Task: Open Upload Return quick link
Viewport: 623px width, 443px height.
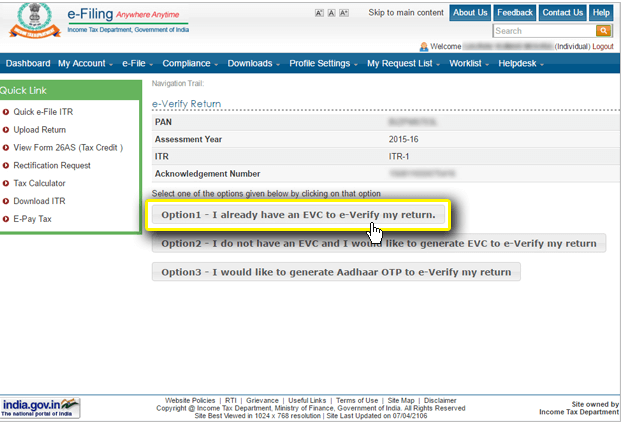Action: point(40,130)
